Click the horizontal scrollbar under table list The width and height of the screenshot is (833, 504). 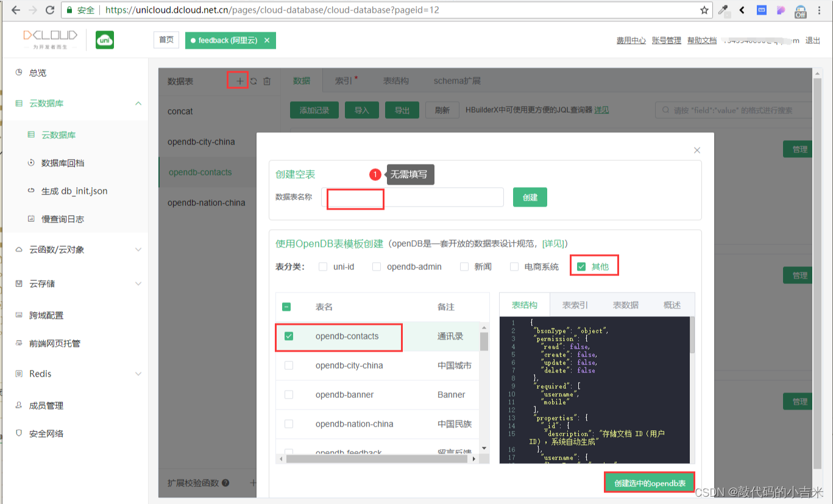378,459
